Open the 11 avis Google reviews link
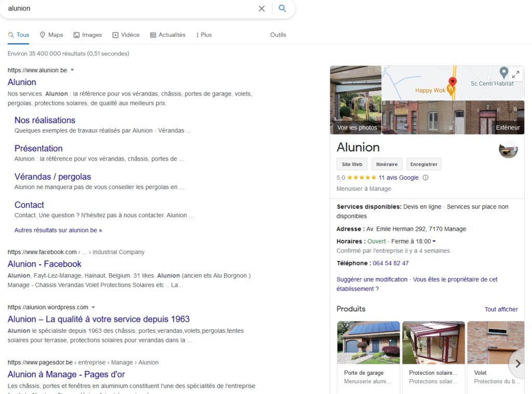 [398, 177]
